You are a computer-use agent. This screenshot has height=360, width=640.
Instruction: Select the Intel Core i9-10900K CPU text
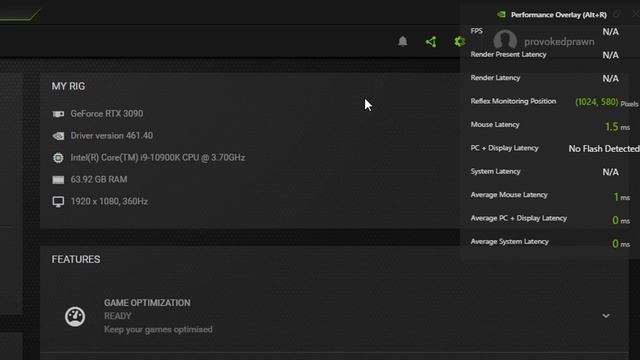click(x=158, y=157)
